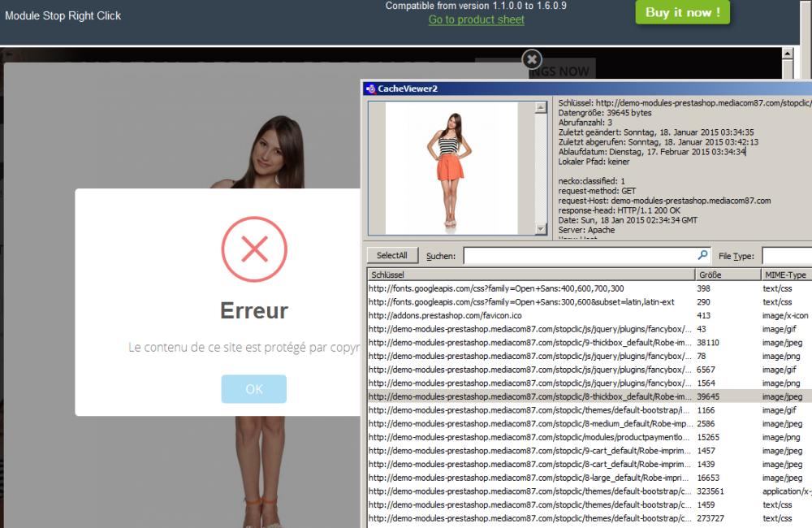Click the Ablaufdatum detail line
This screenshot has width=812, height=528.
[651, 152]
